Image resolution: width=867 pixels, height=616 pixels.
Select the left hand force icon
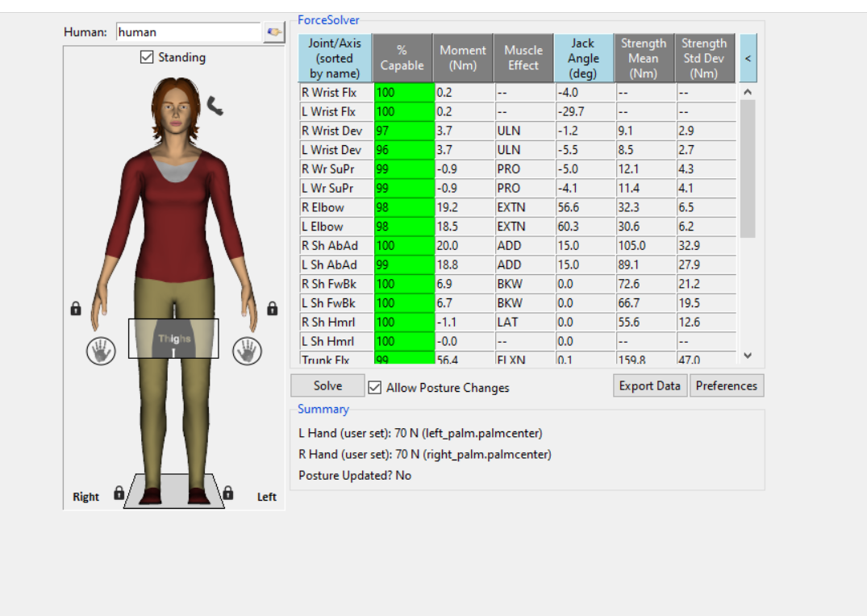click(247, 351)
